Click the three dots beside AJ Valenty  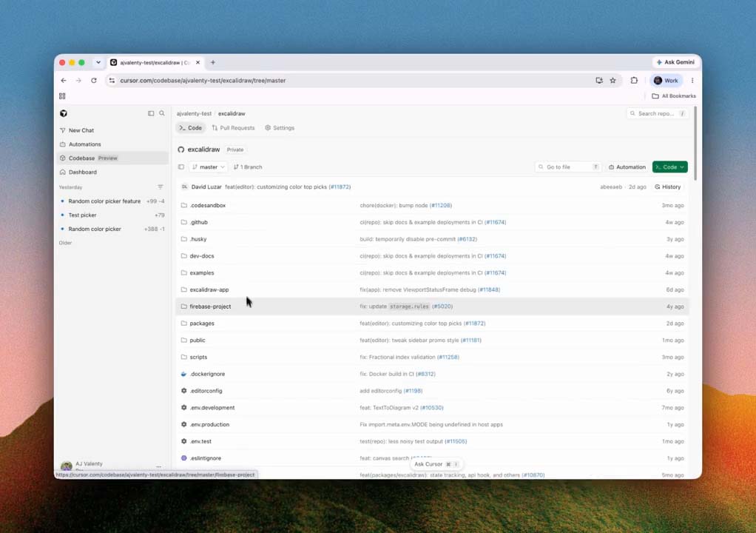pos(158,466)
